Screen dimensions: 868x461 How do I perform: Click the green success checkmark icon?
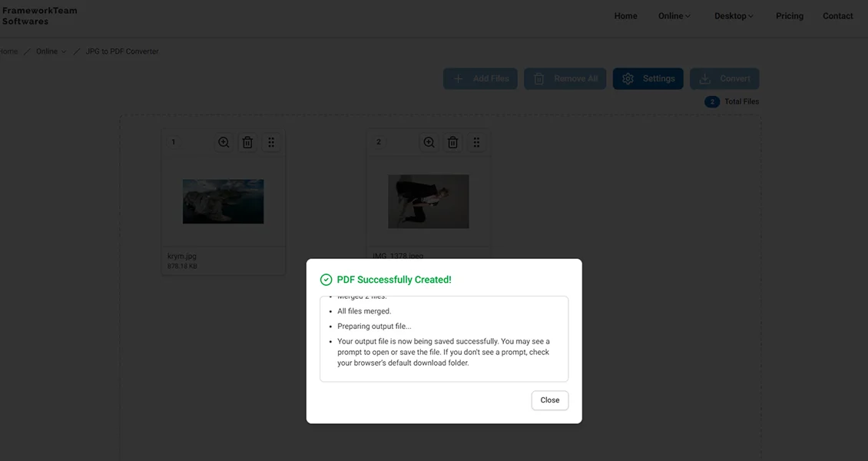tap(326, 280)
